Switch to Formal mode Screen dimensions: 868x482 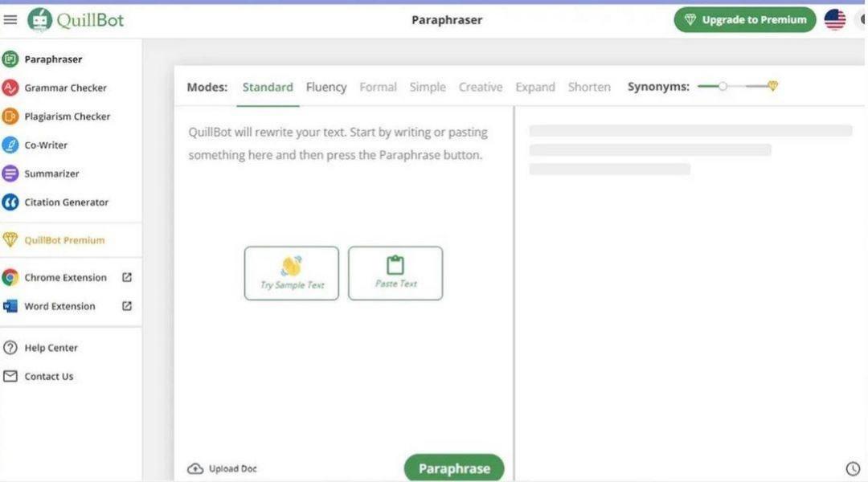pos(378,87)
